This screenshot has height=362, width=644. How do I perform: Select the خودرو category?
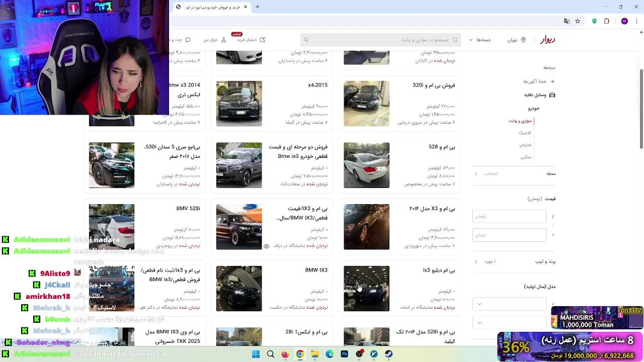coord(533,108)
